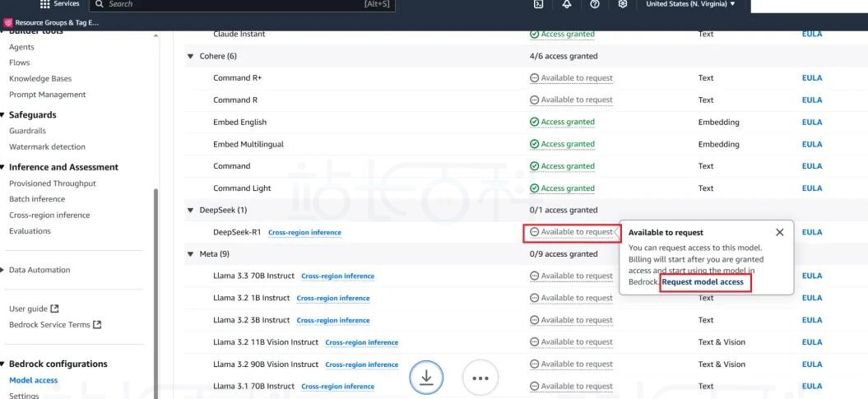Collapse the DeepSeek model group

pyautogui.click(x=191, y=210)
